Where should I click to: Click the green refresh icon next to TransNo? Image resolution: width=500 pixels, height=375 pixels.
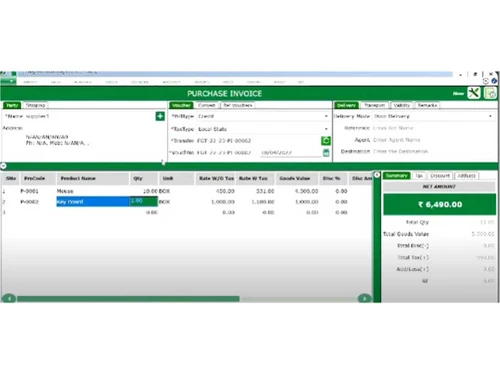pos(326,141)
